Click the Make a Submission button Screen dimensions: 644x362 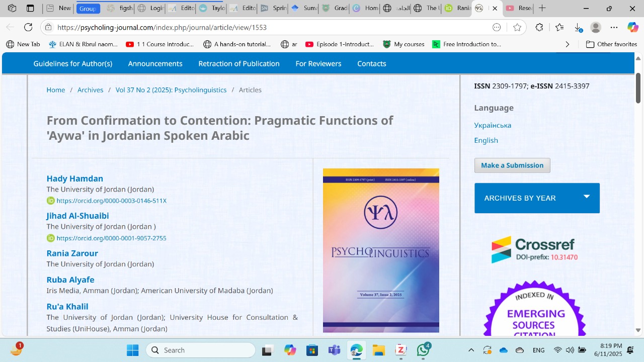512,165
